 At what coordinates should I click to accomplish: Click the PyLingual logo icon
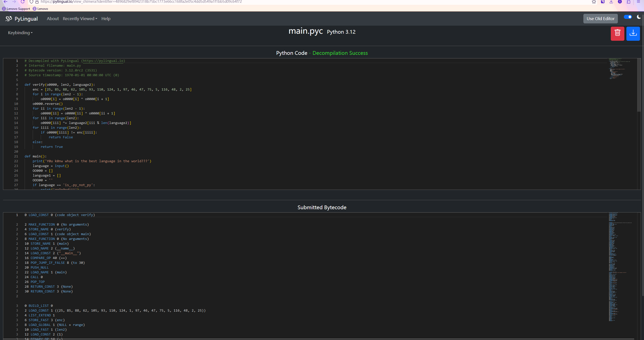click(9, 19)
